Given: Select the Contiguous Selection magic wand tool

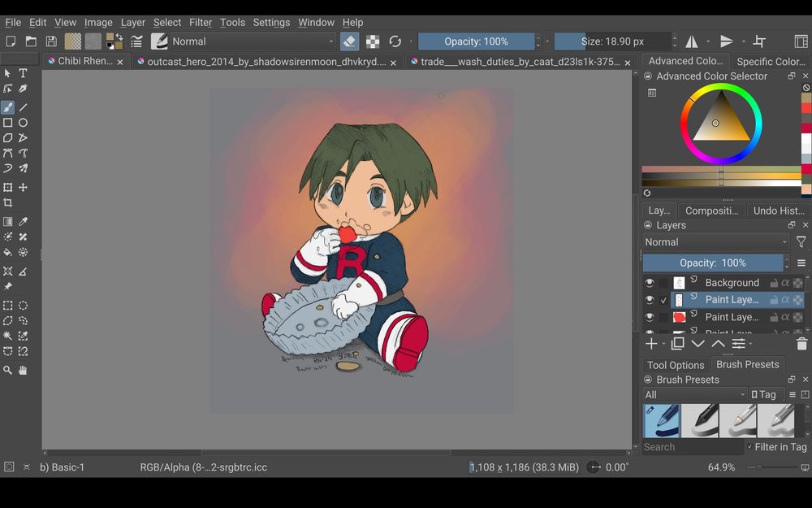Looking at the screenshot, I should (8, 336).
